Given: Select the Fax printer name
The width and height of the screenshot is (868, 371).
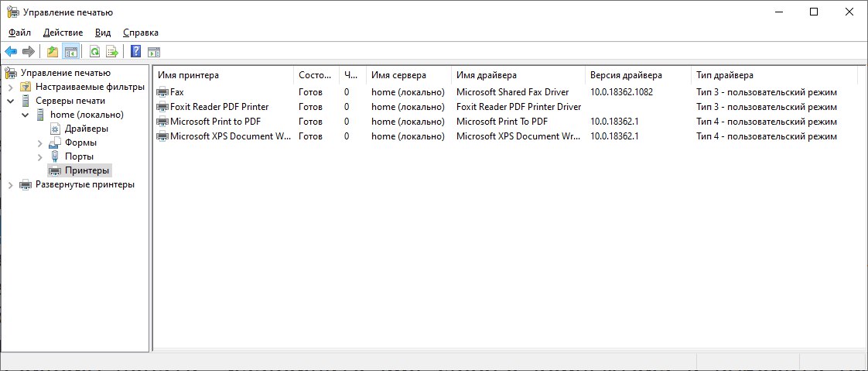Looking at the screenshot, I should click(176, 92).
